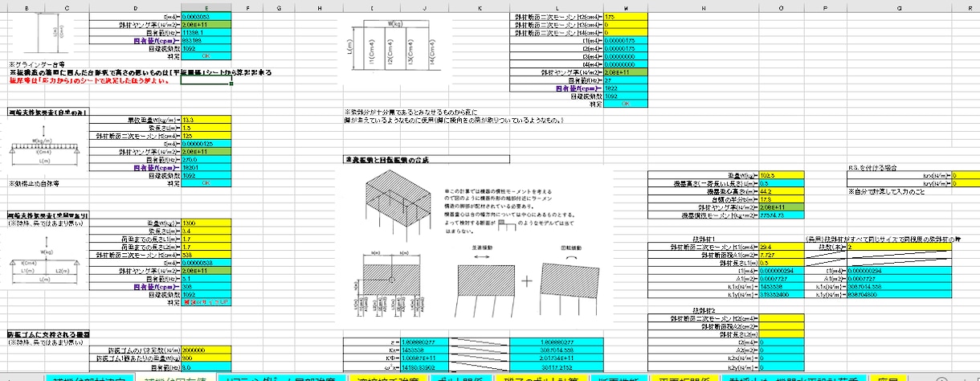
Task: Click the cell showing 8.0
Action: point(206,366)
